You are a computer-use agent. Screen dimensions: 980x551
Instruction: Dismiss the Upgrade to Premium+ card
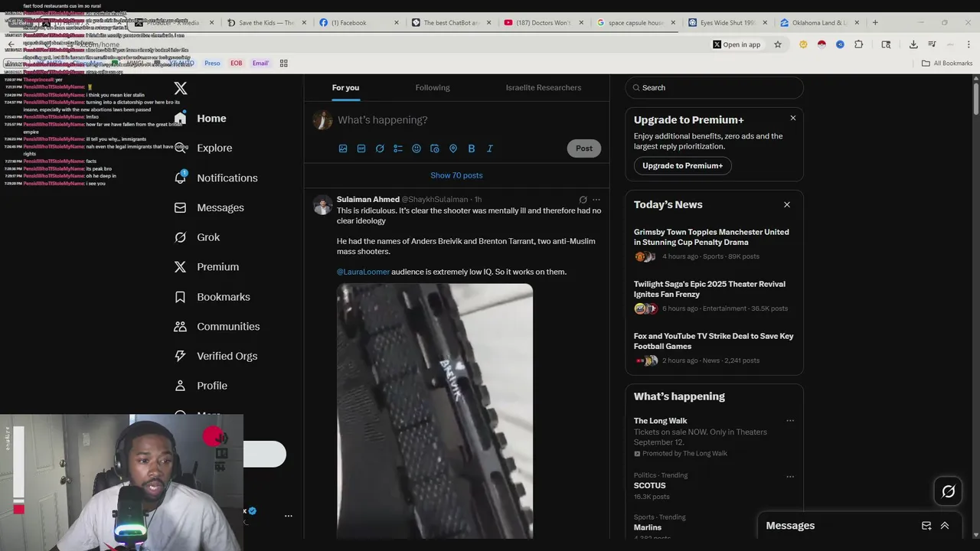793,118
